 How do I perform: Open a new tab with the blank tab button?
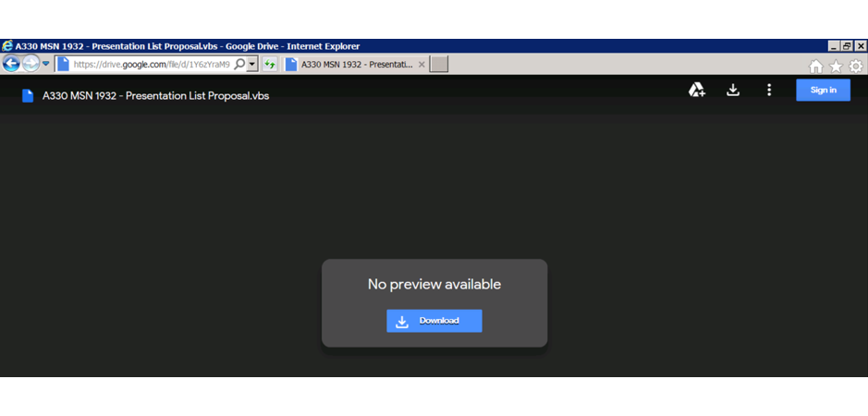[439, 65]
